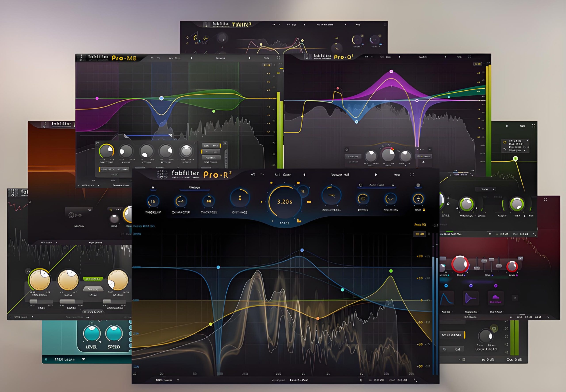This screenshot has height=392, width=566.
Task: Click the Pro-MB full screen icon
Action: pyautogui.click(x=278, y=58)
